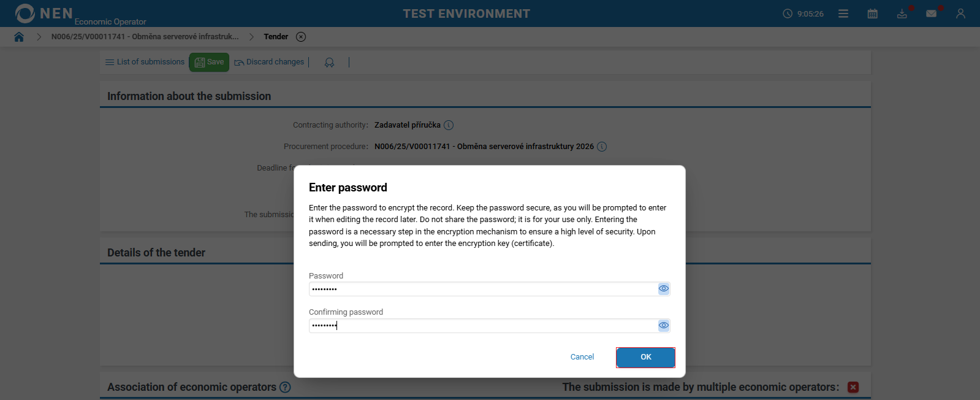Confirm the password with OK
980x400 pixels.
(x=645, y=357)
